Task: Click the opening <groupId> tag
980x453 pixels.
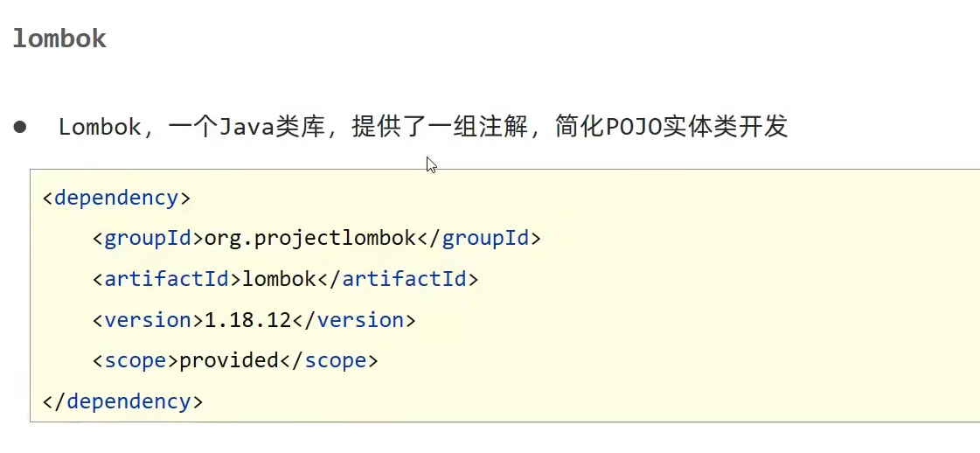Action: 148,238
